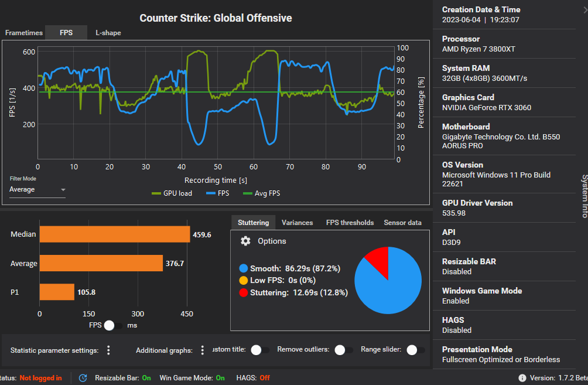
Task: Click the "HAGS: Off" status entry
Action: click(253, 378)
